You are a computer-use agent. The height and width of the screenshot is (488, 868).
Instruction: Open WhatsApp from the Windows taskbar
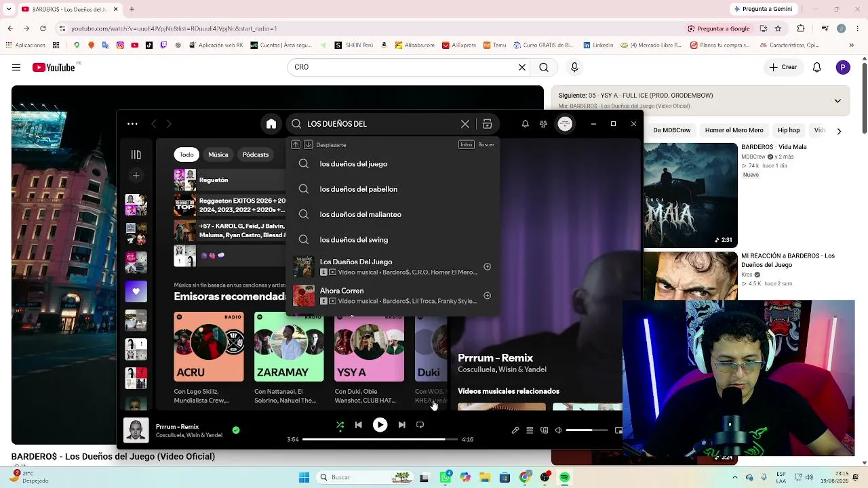point(445,477)
